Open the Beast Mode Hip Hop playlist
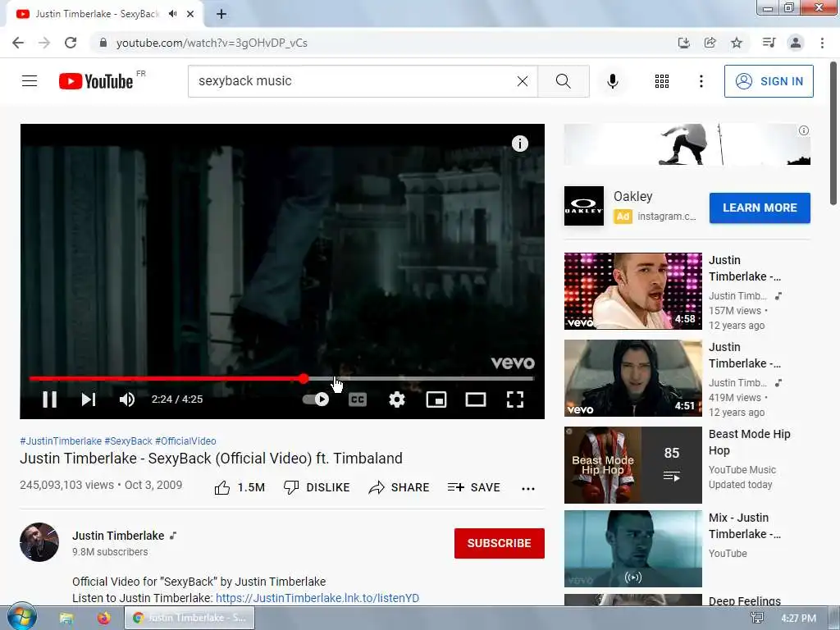Image resolution: width=840 pixels, height=630 pixels. [x=632, y=465]
